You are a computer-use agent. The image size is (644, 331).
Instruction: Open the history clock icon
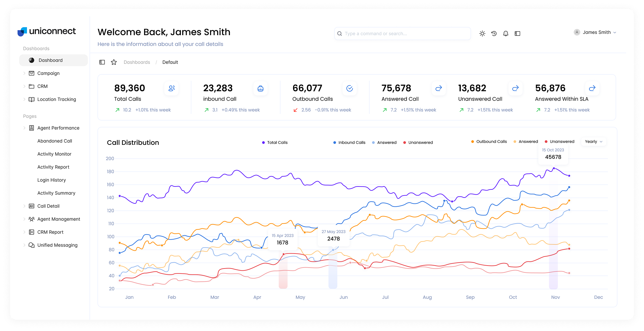(494, 34)
